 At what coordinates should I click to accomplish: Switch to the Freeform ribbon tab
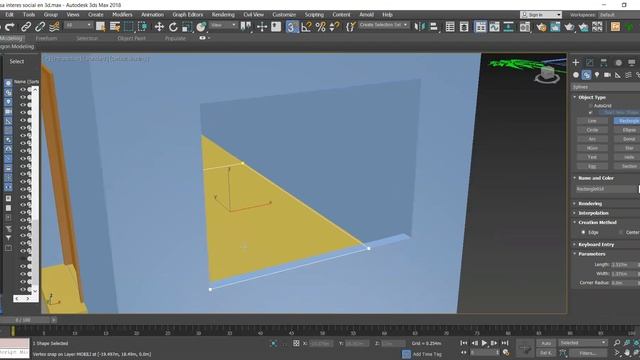tap(47, 38)
